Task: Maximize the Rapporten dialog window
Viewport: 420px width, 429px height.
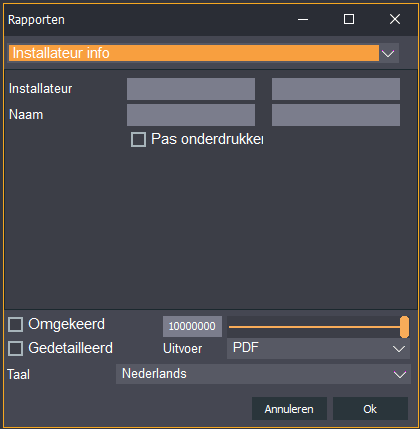Action: [349, 19]
